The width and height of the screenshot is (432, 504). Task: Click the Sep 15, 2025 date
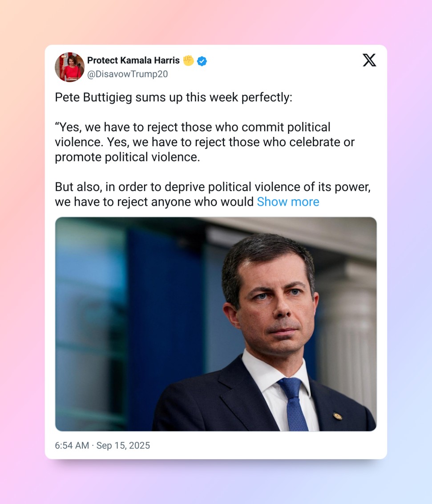(123, 445)
